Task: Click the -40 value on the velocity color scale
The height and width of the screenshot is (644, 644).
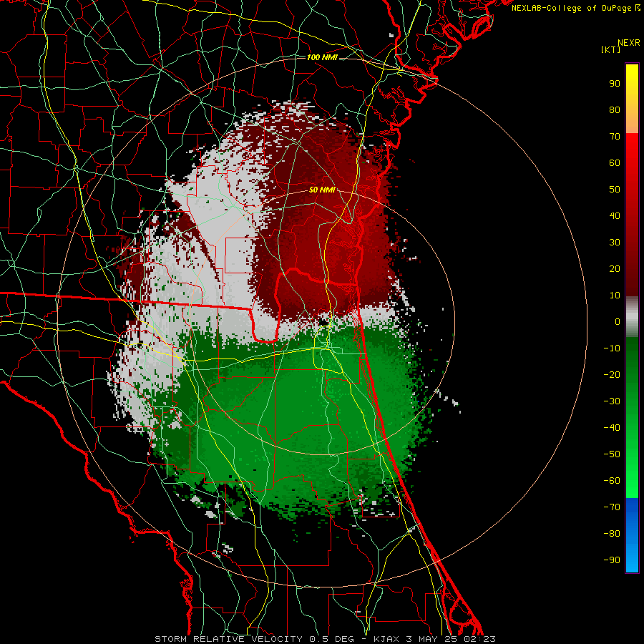Action: [612, 428]
